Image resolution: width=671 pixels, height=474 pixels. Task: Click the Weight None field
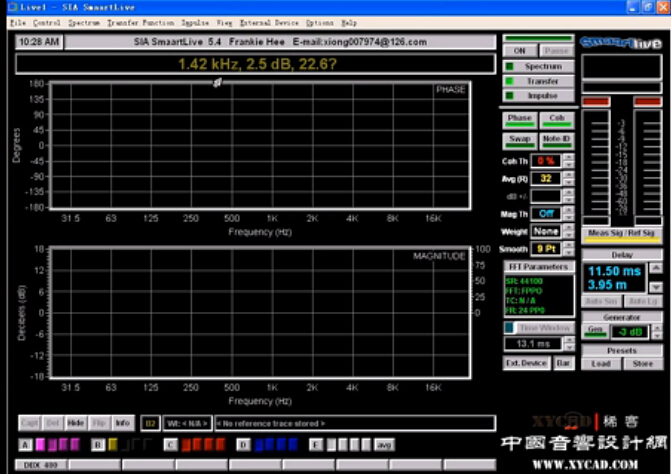(x=546, y=231)
